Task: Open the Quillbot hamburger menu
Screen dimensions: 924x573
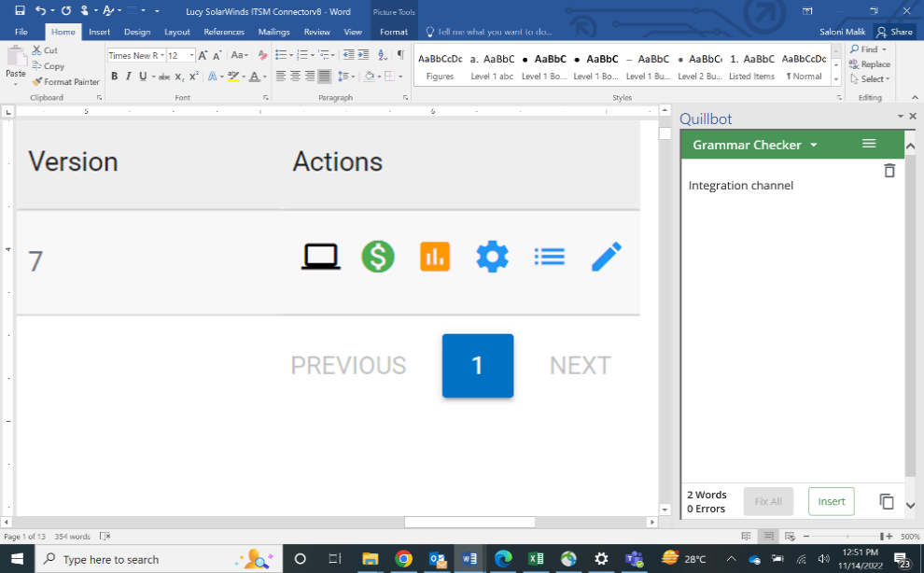Action: (x=869, y=144)
